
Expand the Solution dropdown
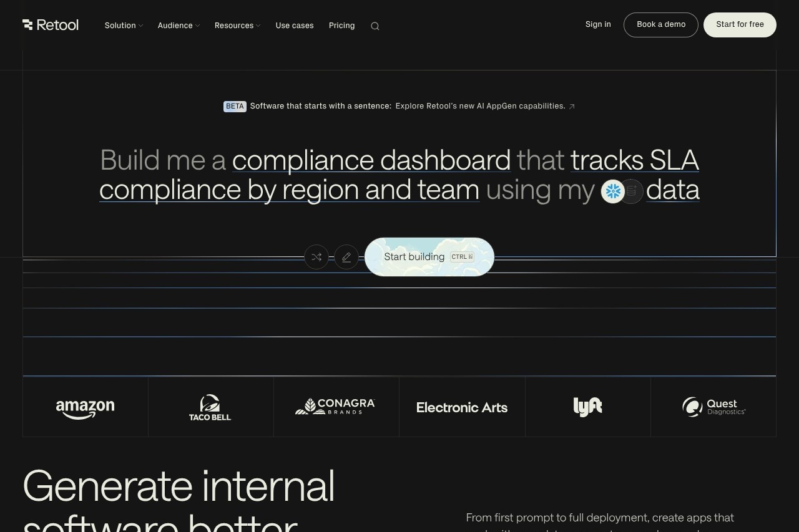[x=123, y=26]
